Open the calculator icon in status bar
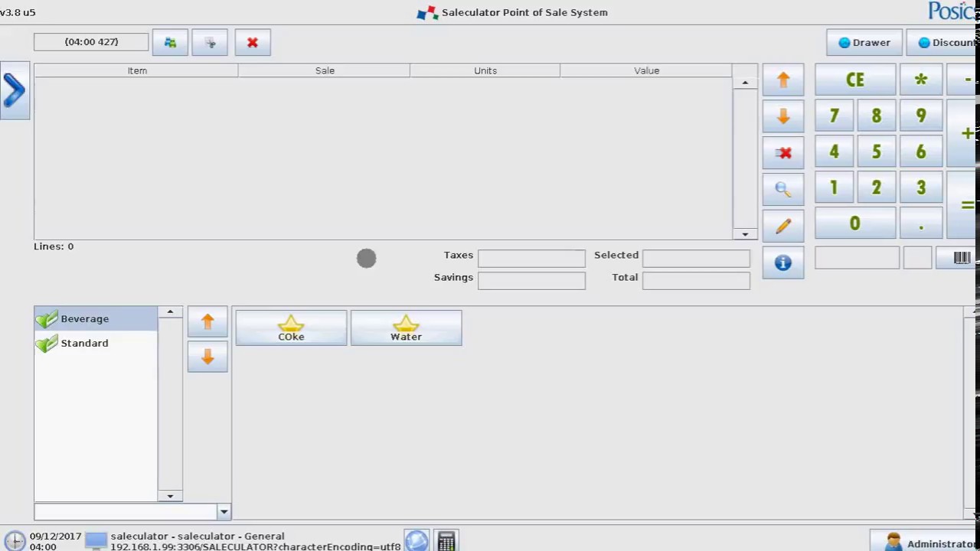This screenshot has height=551, width=980. 446,541
